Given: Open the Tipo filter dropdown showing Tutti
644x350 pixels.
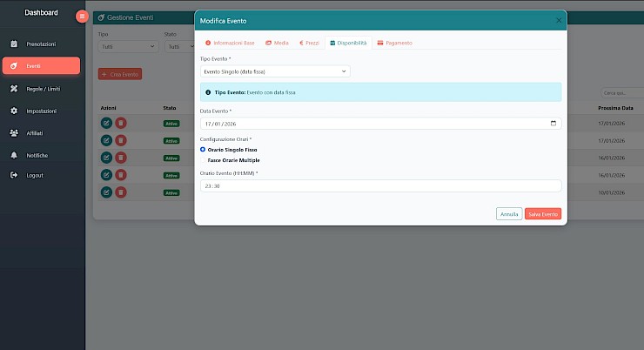Looking at the screenshot, I should [x=128, y=46].
